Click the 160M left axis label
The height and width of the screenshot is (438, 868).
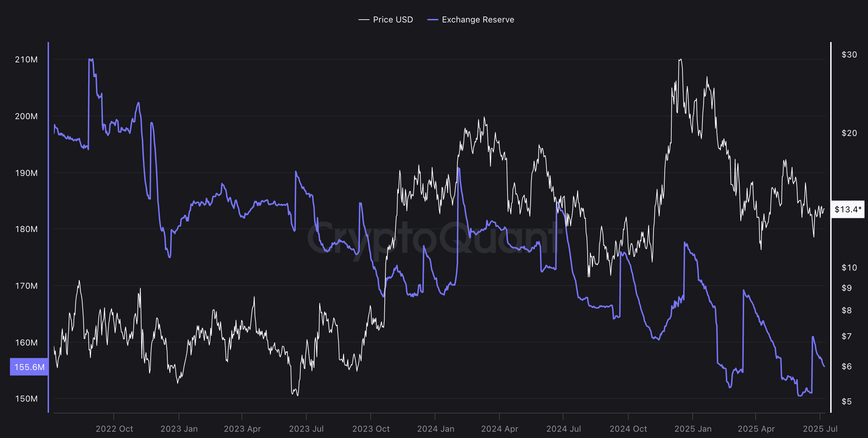pos(26,343)
